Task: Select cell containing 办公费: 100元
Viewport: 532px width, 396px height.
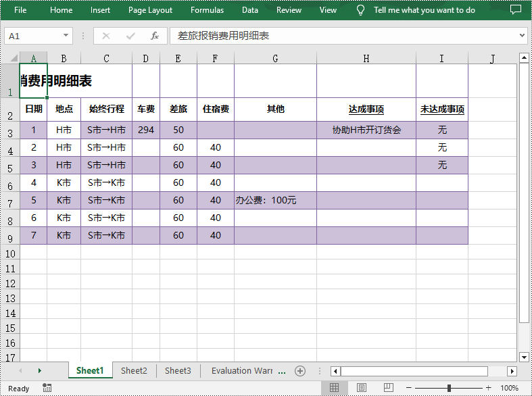Action: 275,201
